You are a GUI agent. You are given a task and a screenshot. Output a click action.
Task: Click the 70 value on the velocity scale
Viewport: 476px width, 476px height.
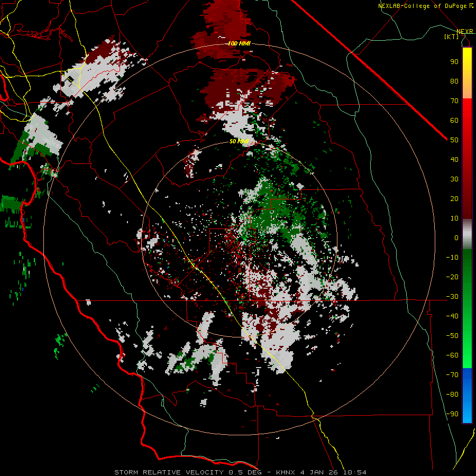(454, 101)
